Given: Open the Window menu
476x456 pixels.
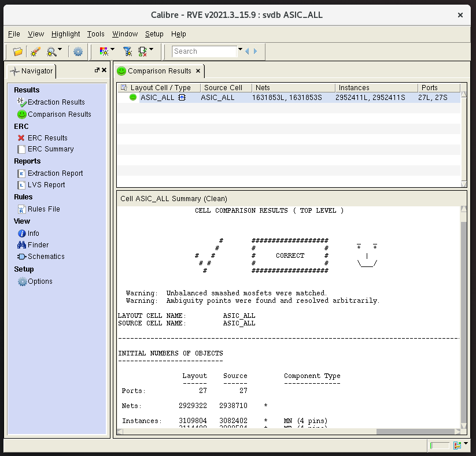Looking at the screenshot, I should click(125, 34).
